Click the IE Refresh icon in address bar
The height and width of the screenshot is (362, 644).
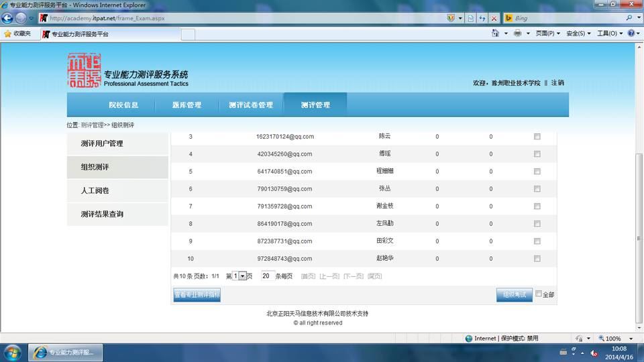point(482,18)
